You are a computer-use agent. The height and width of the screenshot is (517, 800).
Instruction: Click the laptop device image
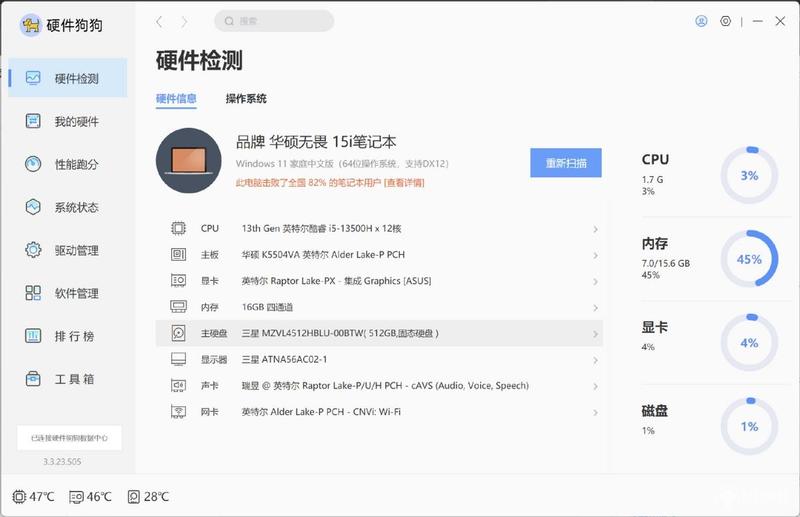(x=189, y=160)
